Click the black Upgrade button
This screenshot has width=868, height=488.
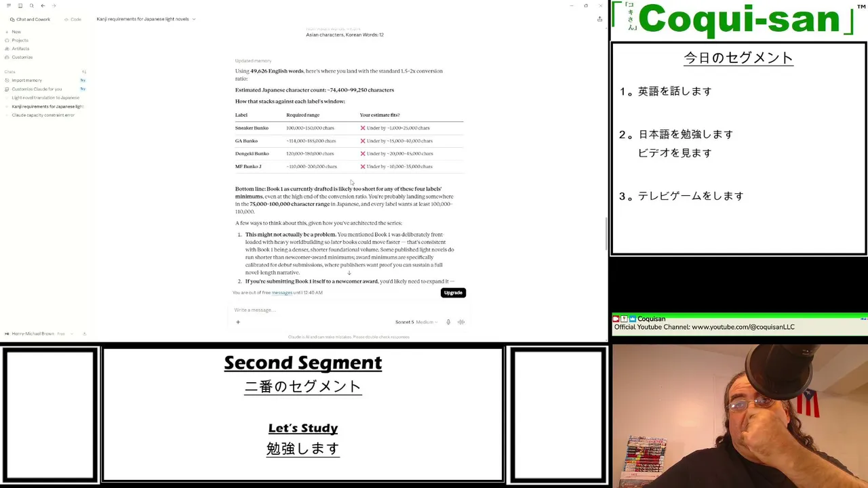[x=453, y=293]
